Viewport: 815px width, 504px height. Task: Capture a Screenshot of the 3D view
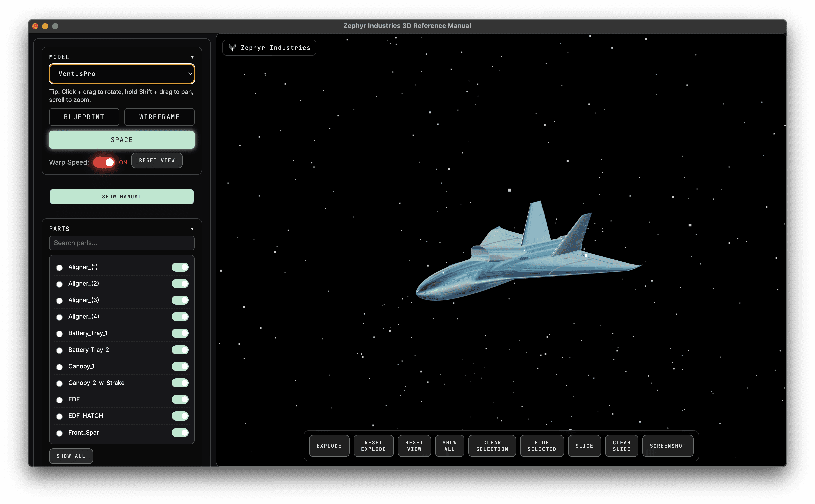coord(668,446)
